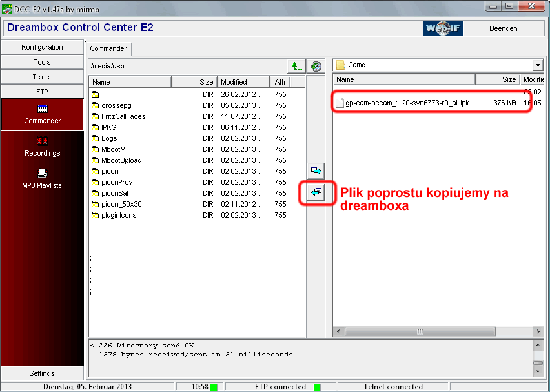Click the refresh icon beside the path
Screen dimensions: 550x392
[315, 66]
